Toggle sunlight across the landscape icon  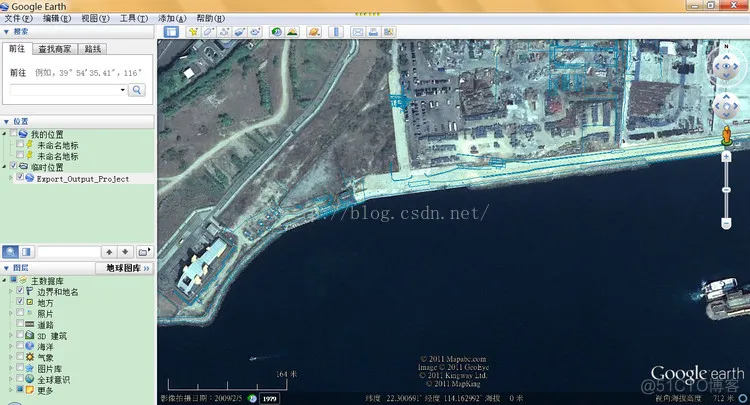click(292, 32)
